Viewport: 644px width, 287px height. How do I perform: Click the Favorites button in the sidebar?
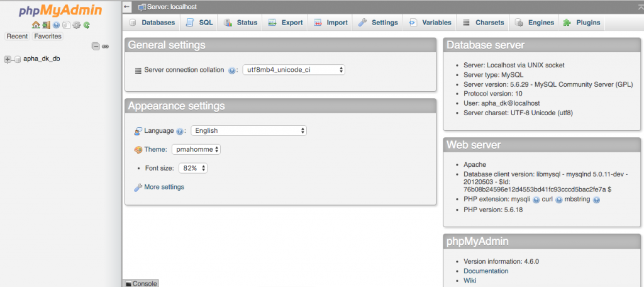(48, 36)
